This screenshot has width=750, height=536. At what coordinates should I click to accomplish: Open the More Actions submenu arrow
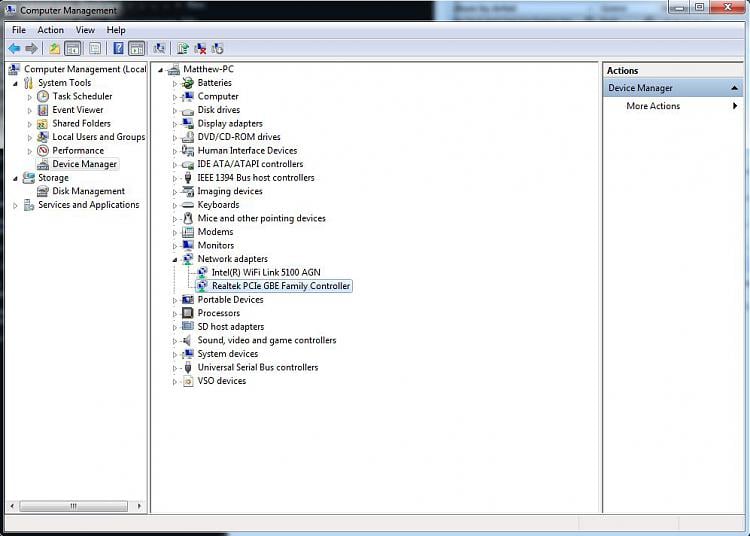[735, 106]
